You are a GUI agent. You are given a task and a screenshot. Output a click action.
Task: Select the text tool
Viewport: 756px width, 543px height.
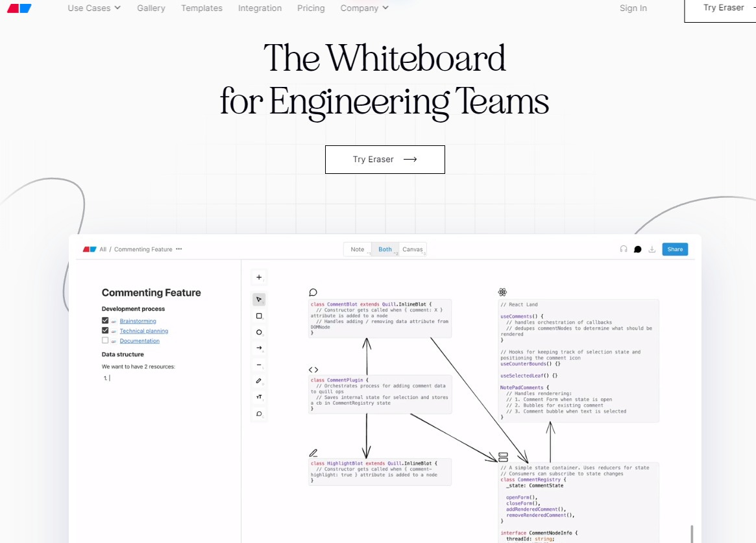[x=259, y=397]
